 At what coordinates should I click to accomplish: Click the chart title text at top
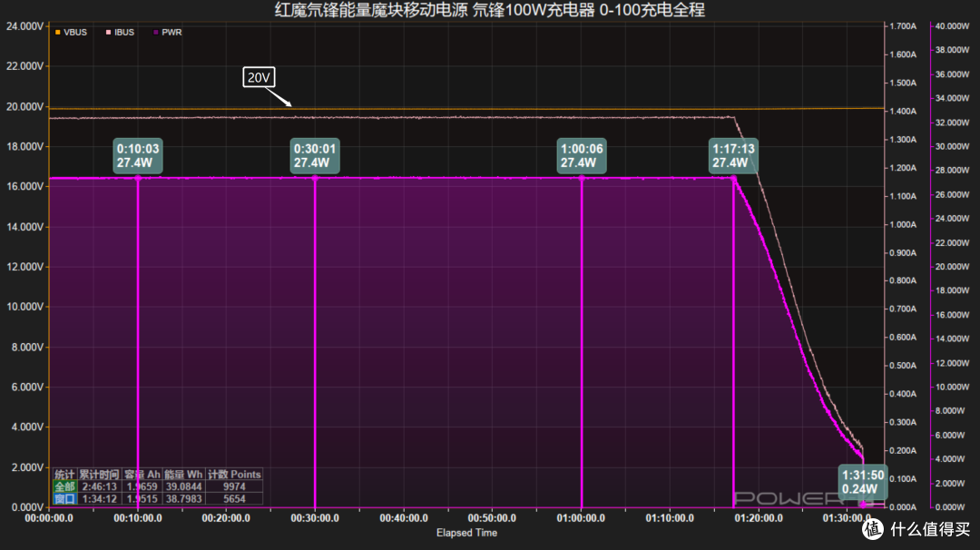pyautogui.click(x=490, y=10)
